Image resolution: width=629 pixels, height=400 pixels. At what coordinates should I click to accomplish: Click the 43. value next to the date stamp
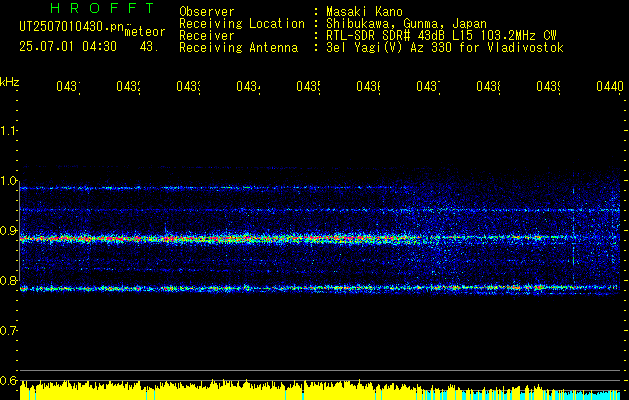pyautogui.click(x=149, y=47)
